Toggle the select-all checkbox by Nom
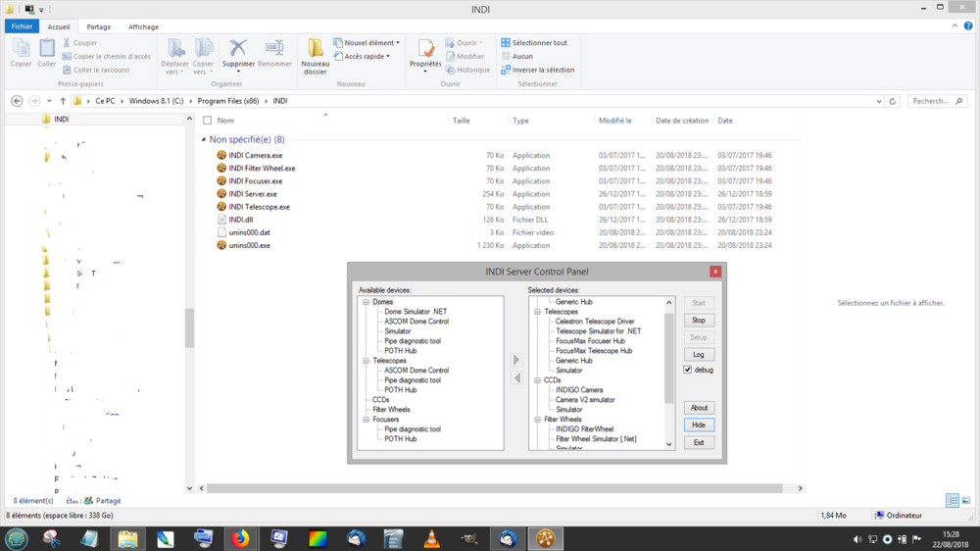This screenshot has width=980, height=551. (x=208, y=120)
